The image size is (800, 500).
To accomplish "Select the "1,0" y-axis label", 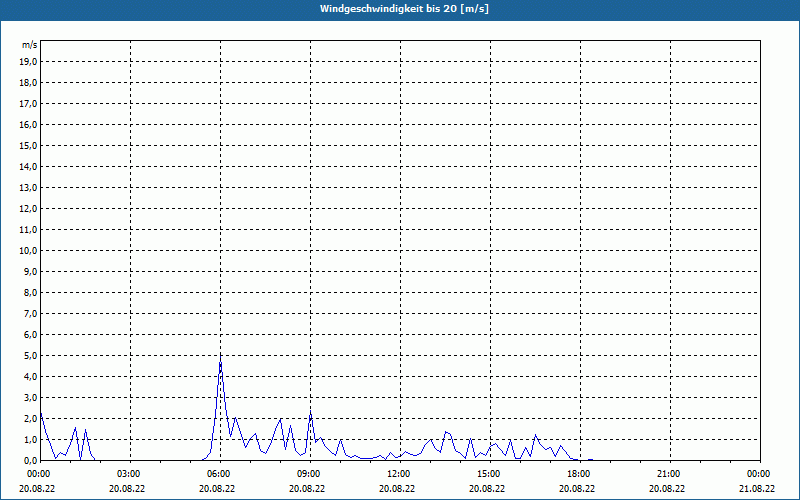I will click(31, 439).
